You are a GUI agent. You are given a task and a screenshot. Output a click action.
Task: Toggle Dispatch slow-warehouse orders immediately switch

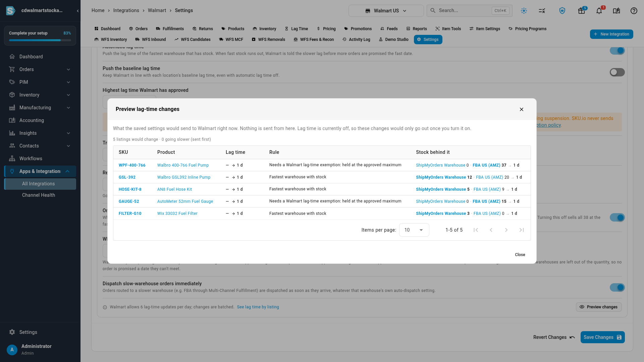coord(617,287)
